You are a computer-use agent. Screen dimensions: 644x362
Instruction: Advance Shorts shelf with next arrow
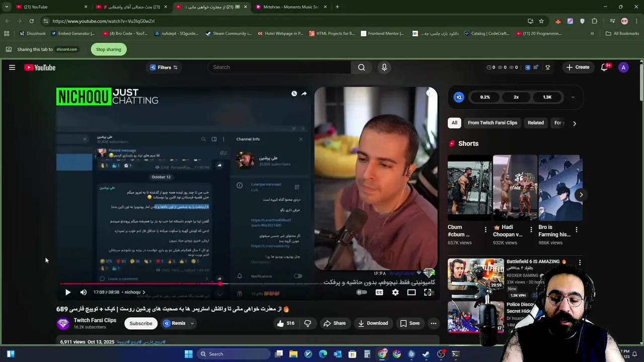[x=581, y=195]
